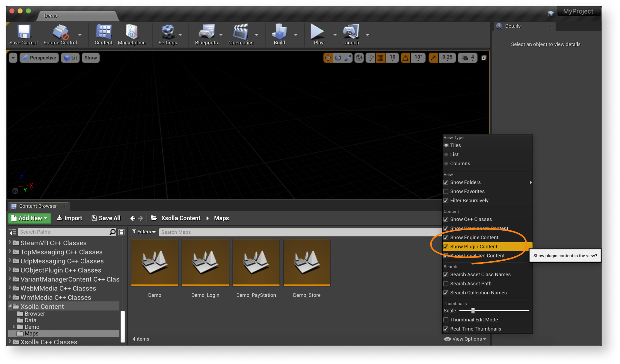The image size is (620, 364).
Task: Click the Build toolbar icon
Action: pyautogui.click(x=279, y=32)
